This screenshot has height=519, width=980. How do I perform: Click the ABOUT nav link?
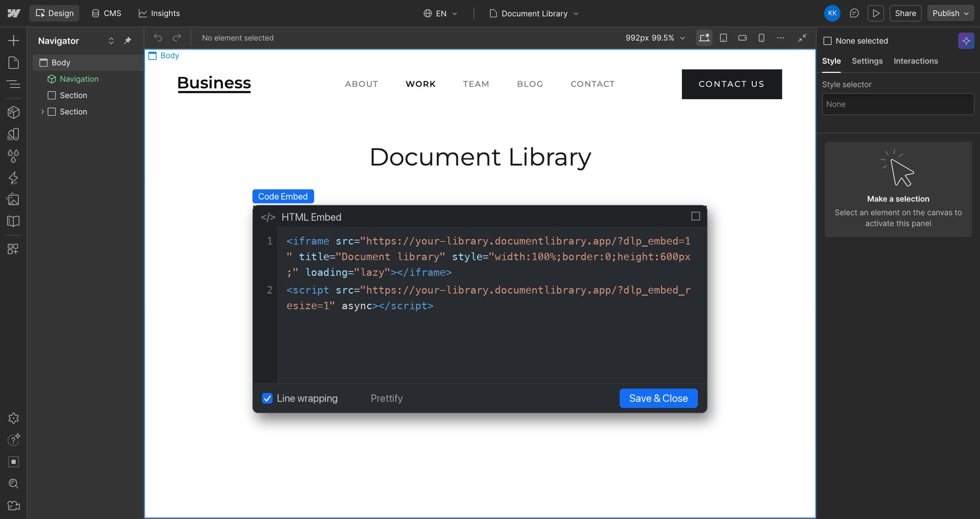362,84
